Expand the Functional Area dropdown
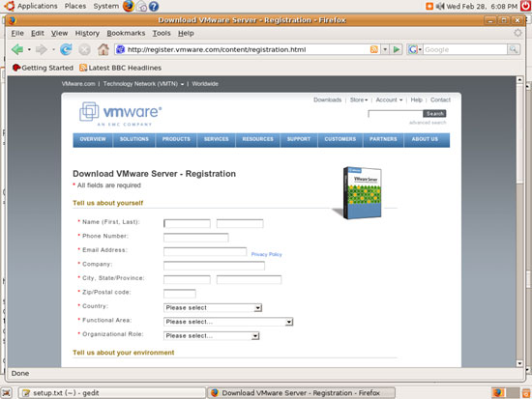The image size is (532, 399). click(228, 322)
